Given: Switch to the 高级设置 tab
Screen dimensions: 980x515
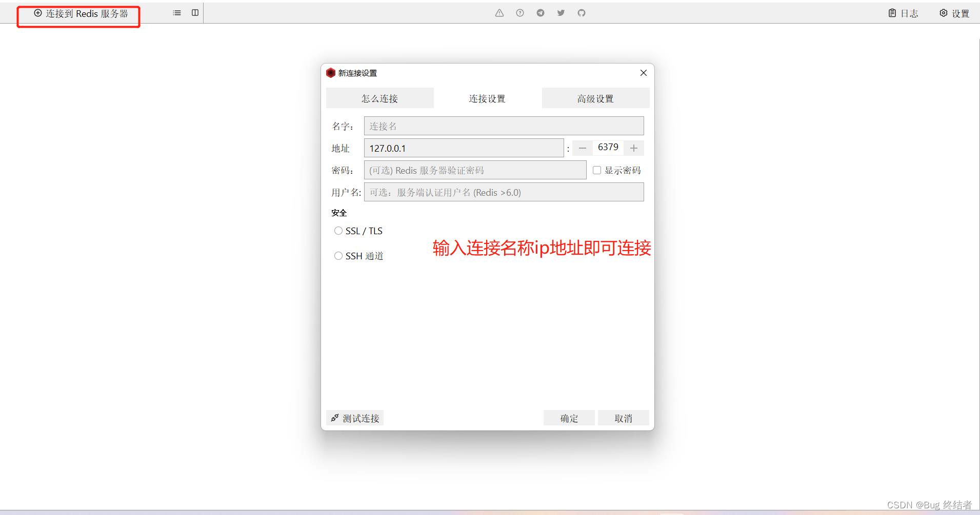Looking at the screenshot, I should tap(596, 98).
